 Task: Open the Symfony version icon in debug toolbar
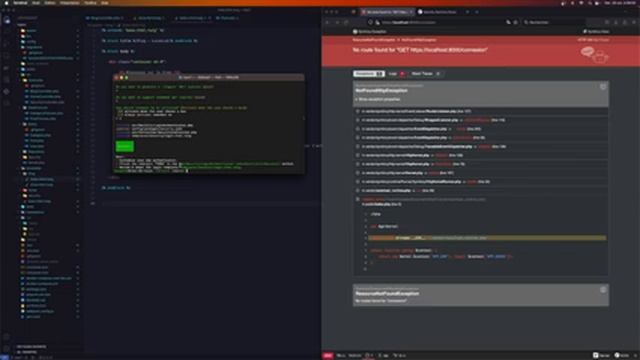(622, 356)
